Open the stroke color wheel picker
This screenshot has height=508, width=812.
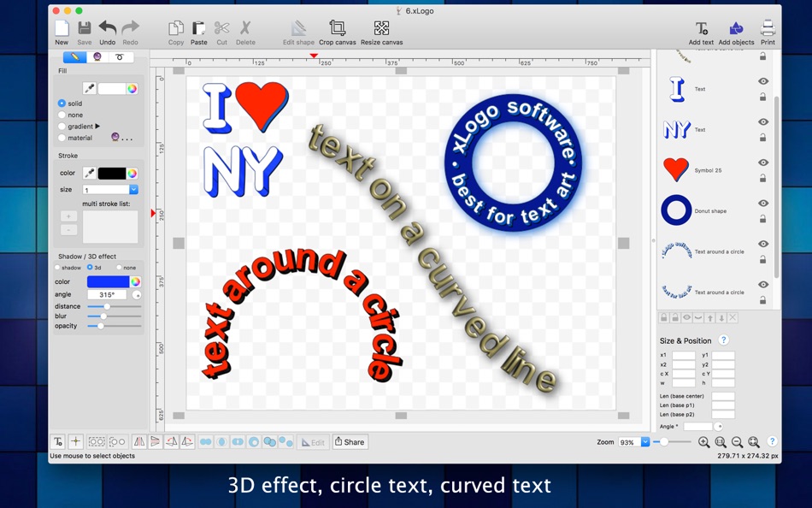pyautogui.click(x=132, y=173)
